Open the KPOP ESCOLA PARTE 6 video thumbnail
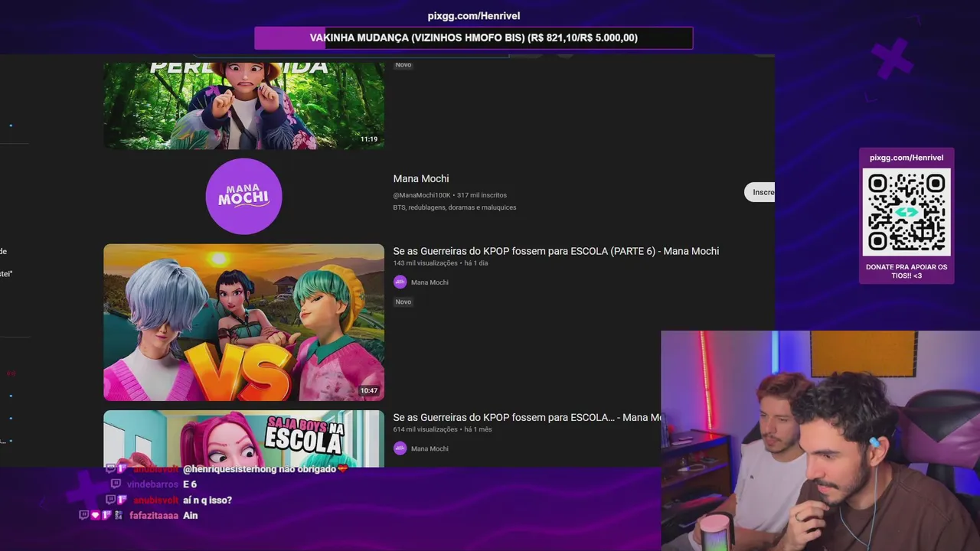Image resolution: width=980 pixels, height=551 pixels. coord(243,322)
